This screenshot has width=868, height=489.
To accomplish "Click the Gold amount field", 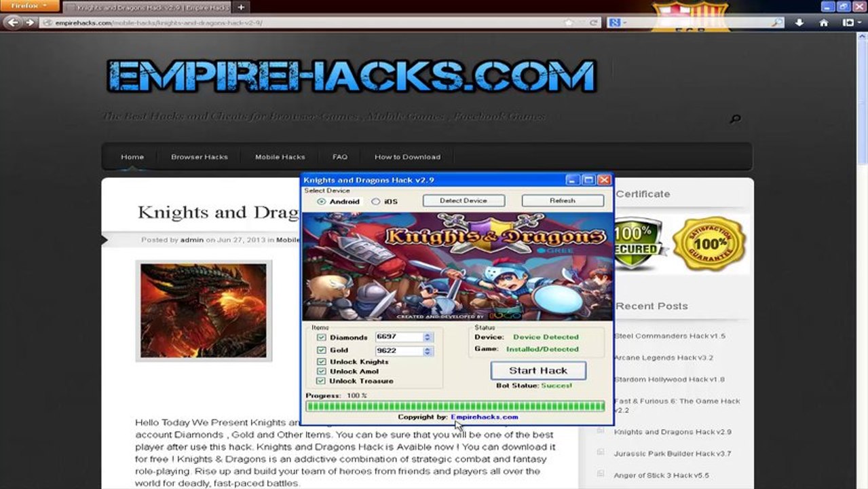I will coord(400,351).
